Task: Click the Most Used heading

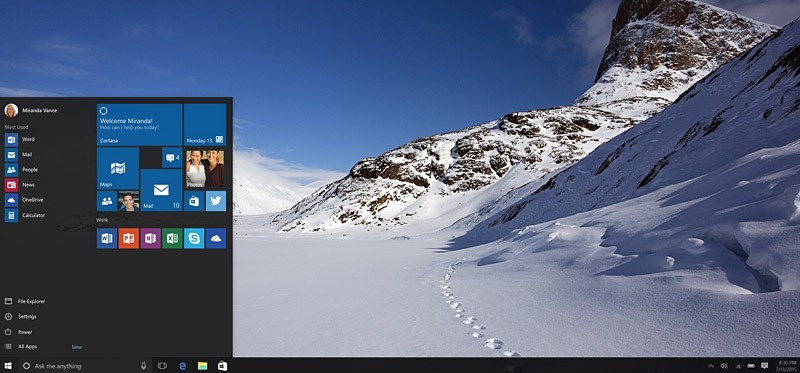Action: [16, 127]
